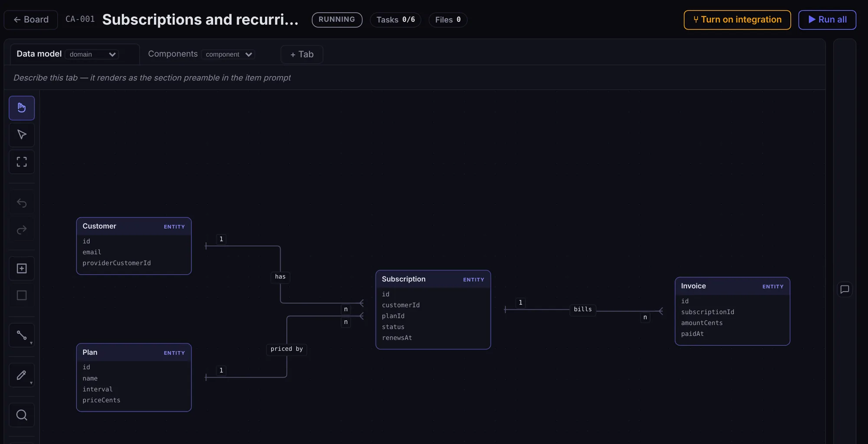Click the redo arrow icon
This screenshot has height=444, width=868.
pos(22,230)
